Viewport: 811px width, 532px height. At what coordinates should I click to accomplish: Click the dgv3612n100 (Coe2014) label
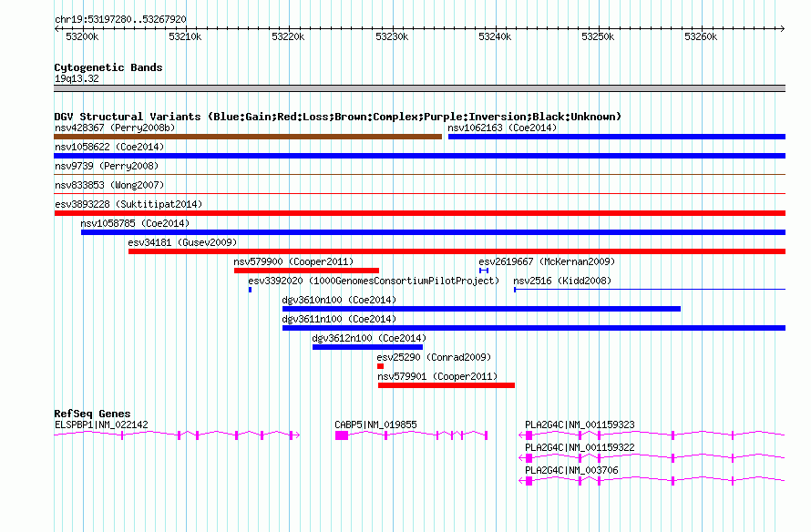click(x=369, y=338)
